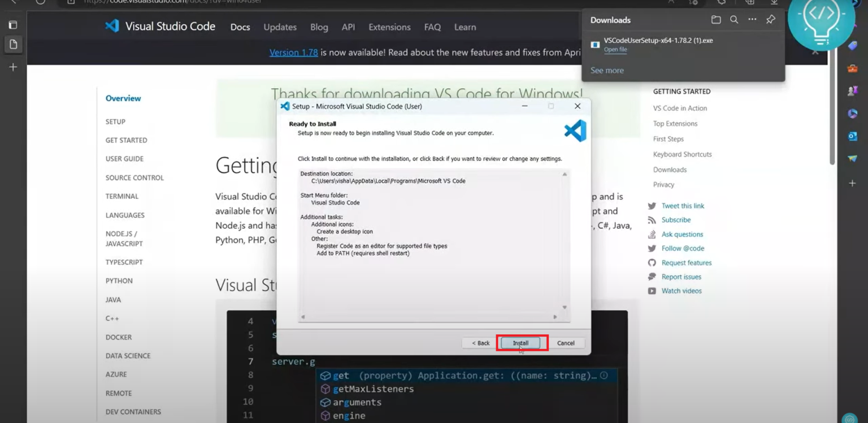Click the paper plane icon in the sidebar
The image size is (868, 423).
pos(853,158)
